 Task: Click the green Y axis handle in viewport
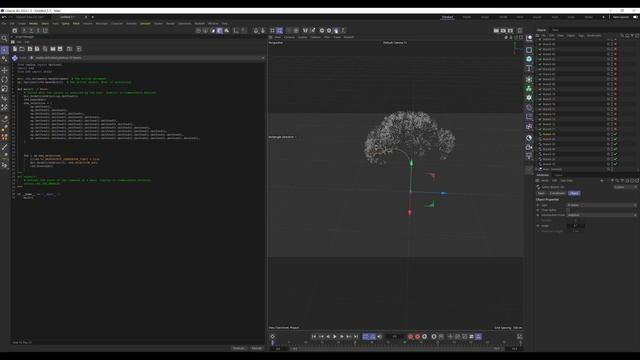click(411, 163)
